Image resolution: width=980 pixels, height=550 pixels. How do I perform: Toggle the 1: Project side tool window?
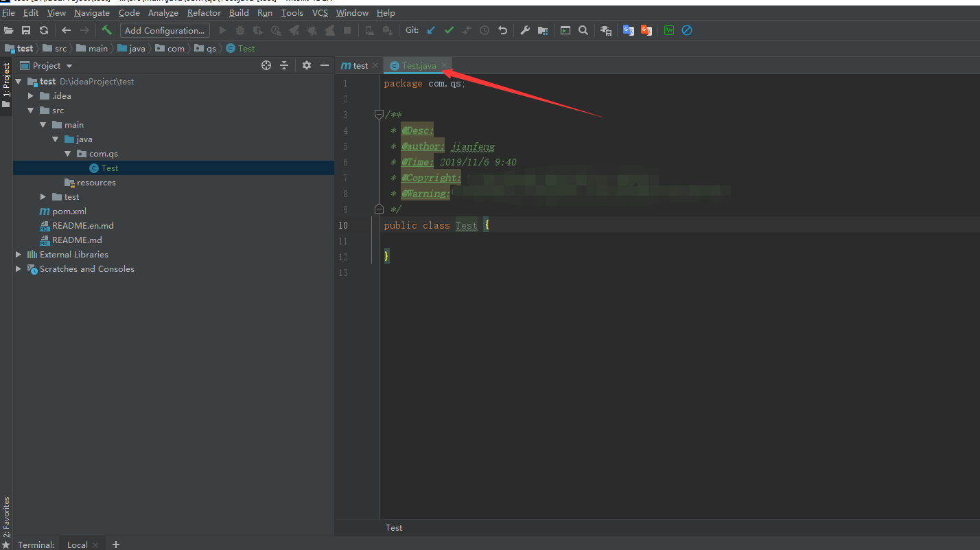click(6, 86)
